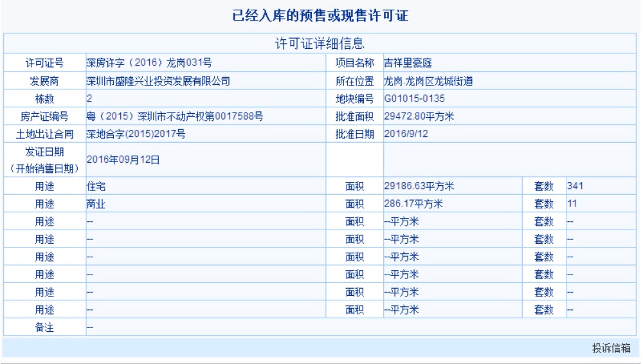Screen dimensions: 643x364
Task: Click the 土地出让合同 label
Action: [44, 134]
